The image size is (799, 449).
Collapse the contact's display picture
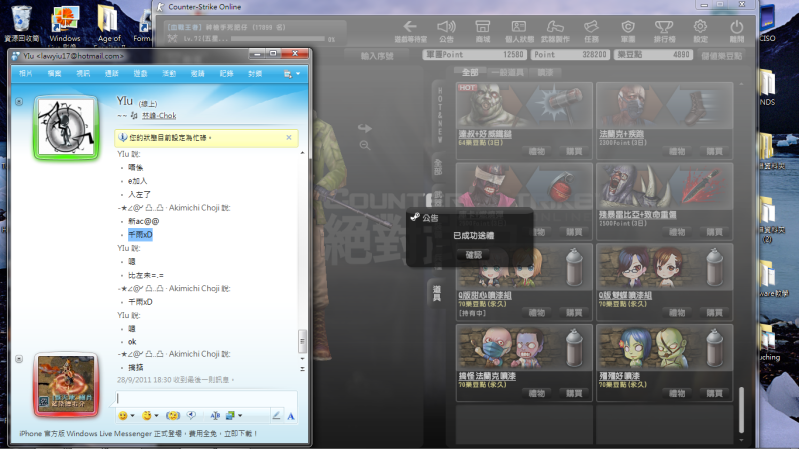(x=19, y=101)
